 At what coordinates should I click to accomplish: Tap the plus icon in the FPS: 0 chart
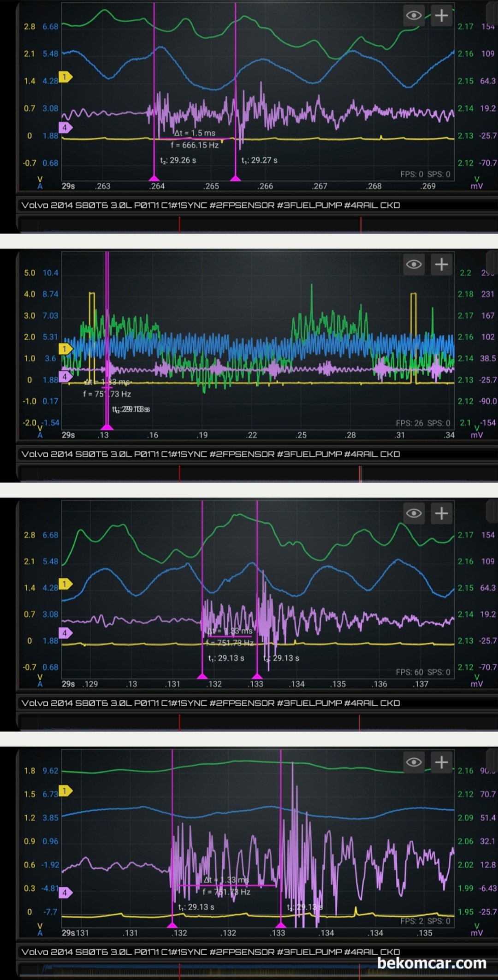tap(441, 16)
